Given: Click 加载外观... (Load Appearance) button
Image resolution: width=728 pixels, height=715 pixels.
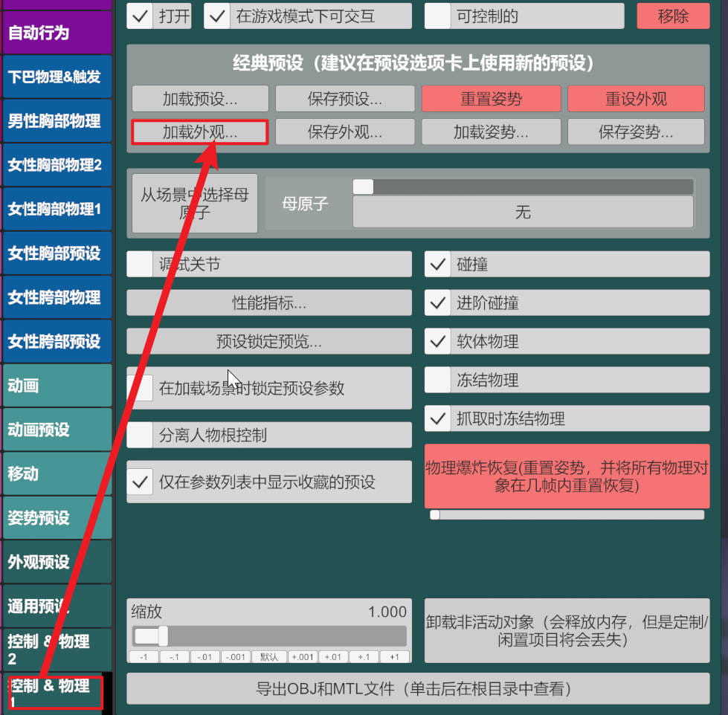Looking at the screenshot, I should (200, 132).
